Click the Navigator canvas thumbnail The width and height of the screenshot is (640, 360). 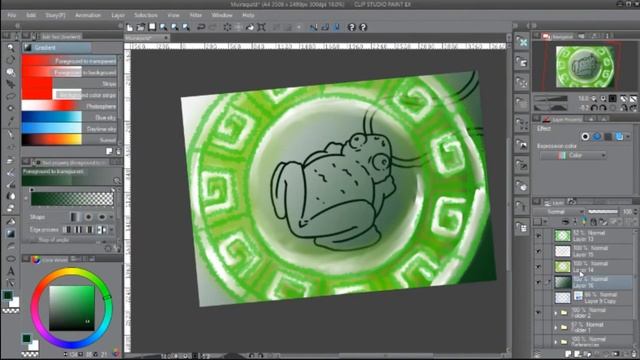pos(585,67)
